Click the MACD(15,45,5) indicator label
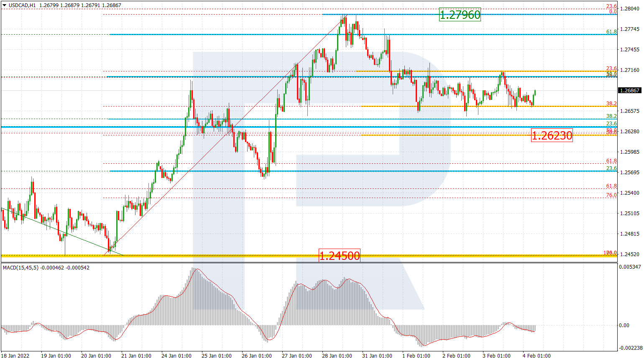Viewport: 644px width, 361px height. click(x=21, y=268)
